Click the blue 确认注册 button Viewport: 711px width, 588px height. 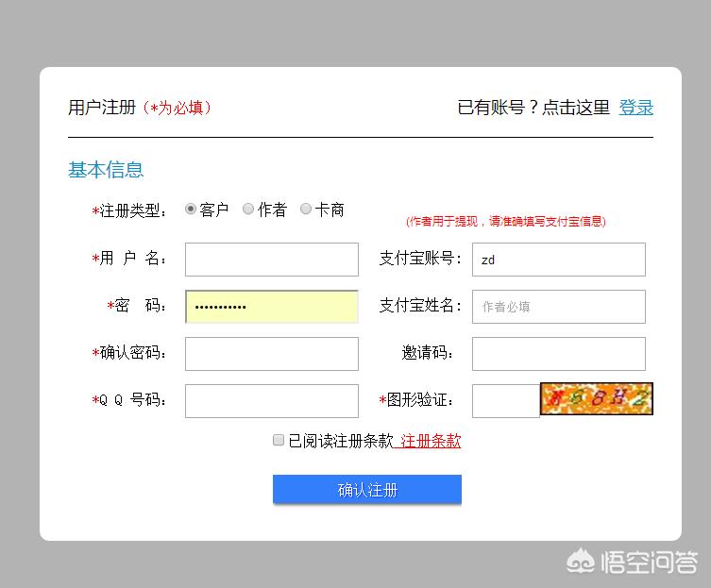point(367,489)
